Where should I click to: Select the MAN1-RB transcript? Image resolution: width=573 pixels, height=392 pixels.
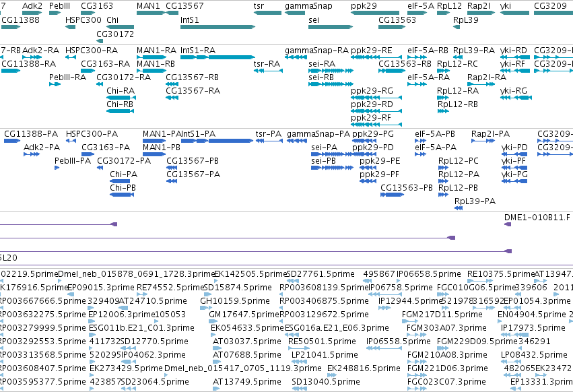tap(151, 71)
